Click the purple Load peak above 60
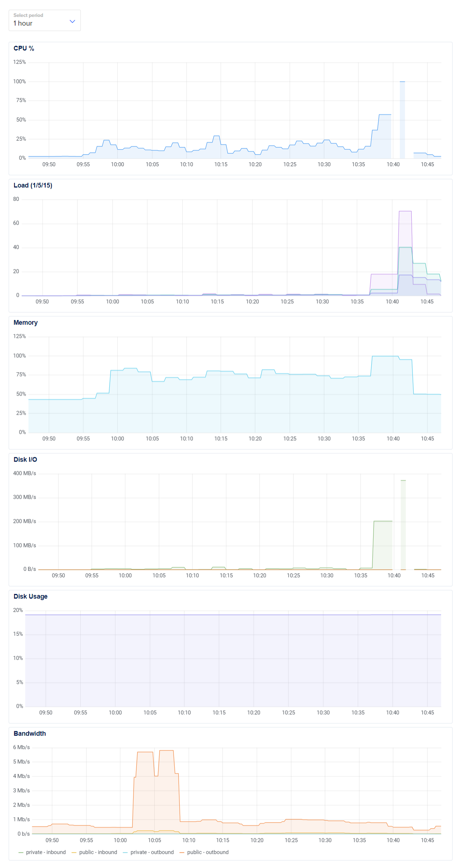The height and width of the screenshot is (868, 463). pyautogui.click(x=405, y=212)
